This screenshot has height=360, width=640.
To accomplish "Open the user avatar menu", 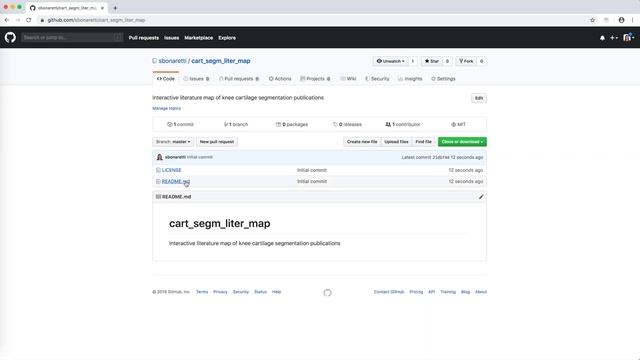I will [x=628, y=38].
